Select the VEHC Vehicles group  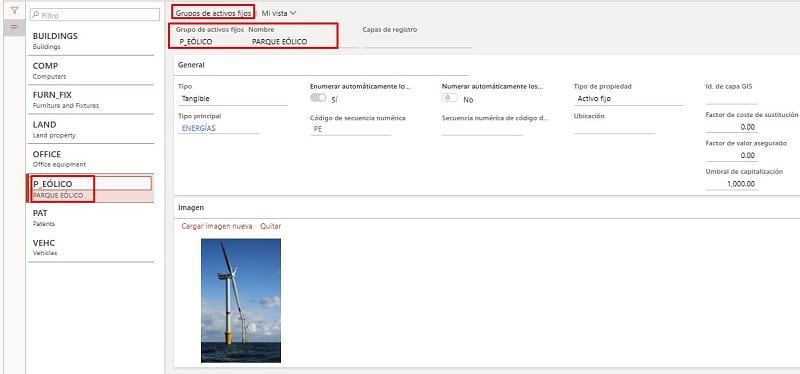(91, 247)
